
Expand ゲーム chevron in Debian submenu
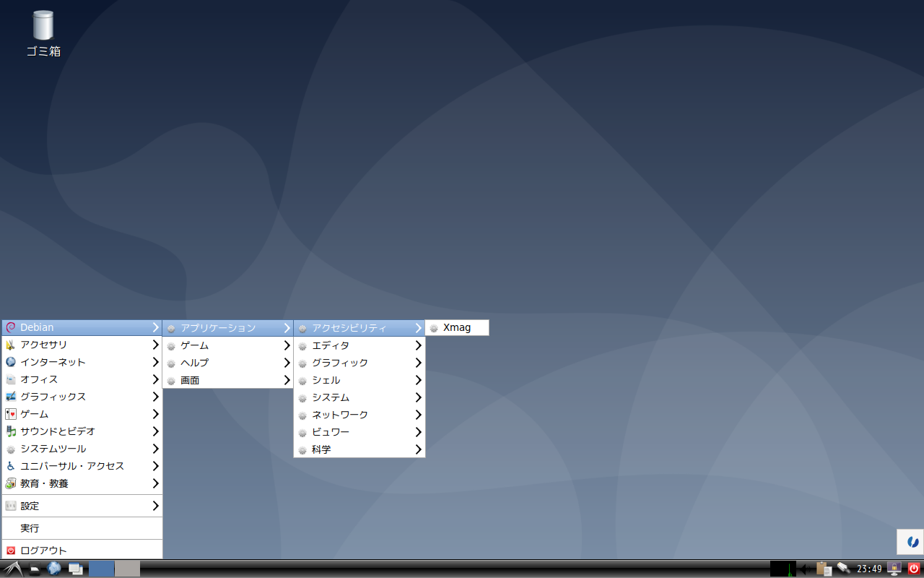pos(287,346)
